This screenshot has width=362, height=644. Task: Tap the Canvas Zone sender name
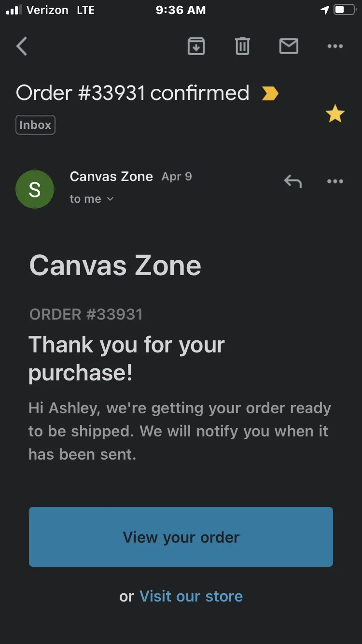click(111, 177)
